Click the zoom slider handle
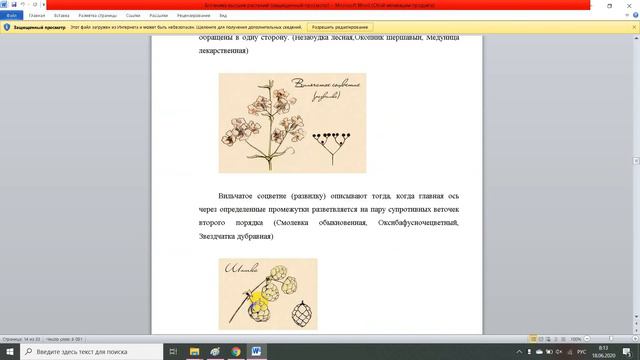The width and height of the screenshot is (640, 360). (611, 339)
